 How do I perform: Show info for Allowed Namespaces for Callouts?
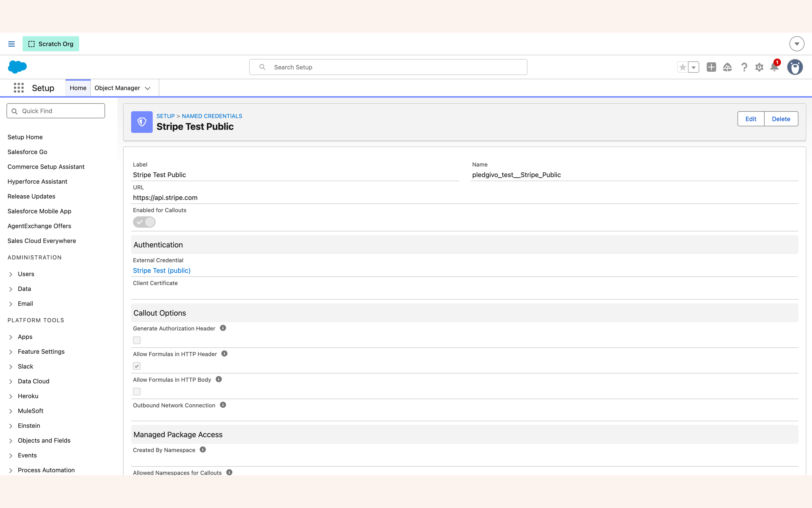click(229, 472)
